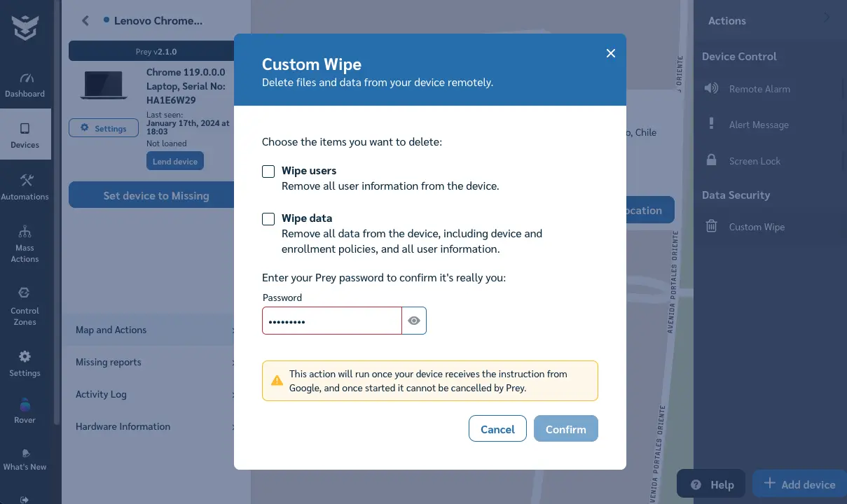The width and height of the screenshot is (847, 504).
Task: Click the Wipe users label text
Action: (x=309, y=171)
